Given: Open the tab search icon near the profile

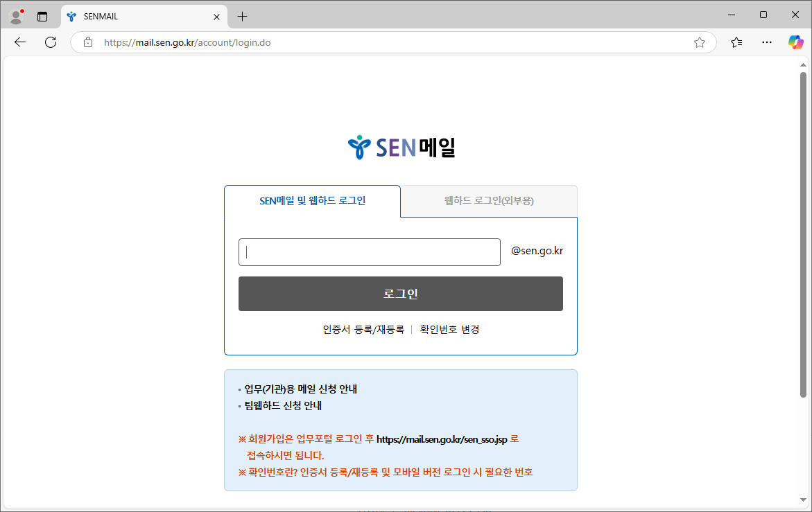Looking at the screenshot, I should click(x=42, y=15).
